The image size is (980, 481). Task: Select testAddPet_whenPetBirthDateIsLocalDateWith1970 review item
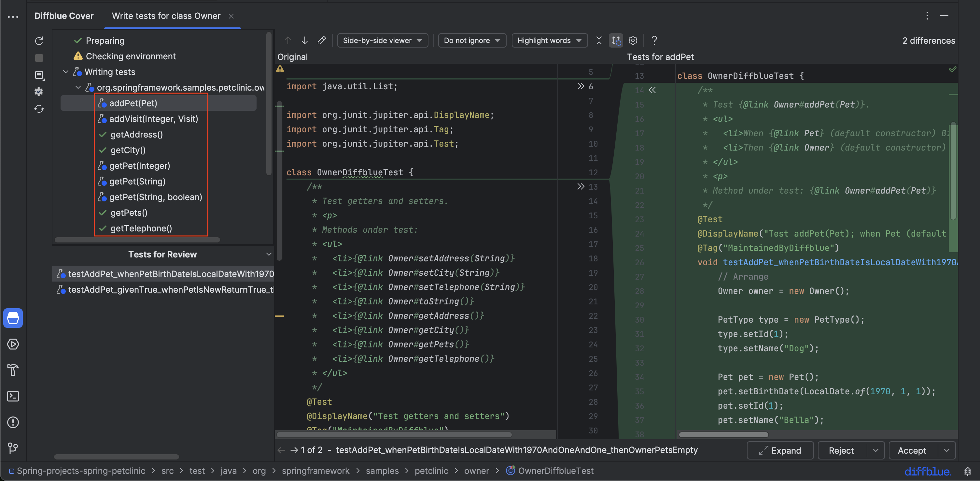pos(163,274)
